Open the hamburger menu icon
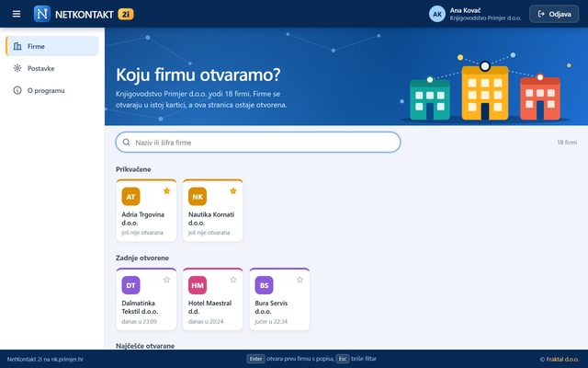This screenshot has height=368, width=588. [17, 14]
